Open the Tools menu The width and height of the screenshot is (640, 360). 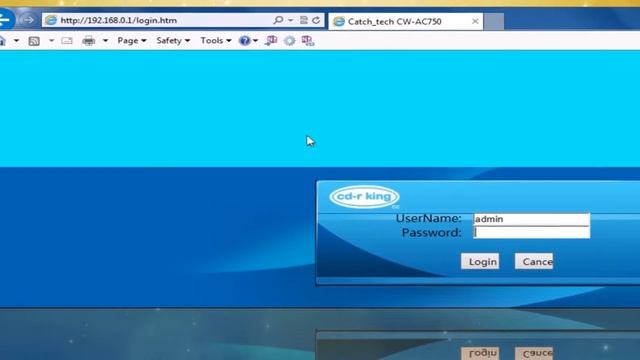coord(216,41)
